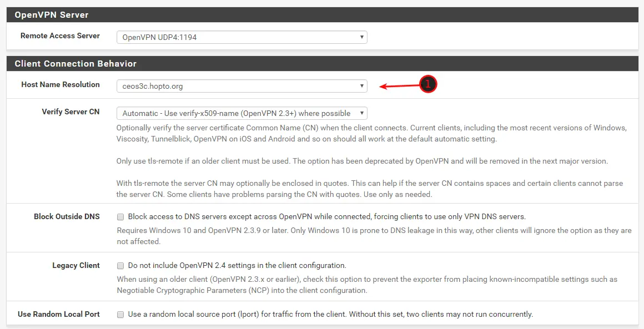
Task: Click the Verify Server CN label
Action: click(x=71, y=112)
